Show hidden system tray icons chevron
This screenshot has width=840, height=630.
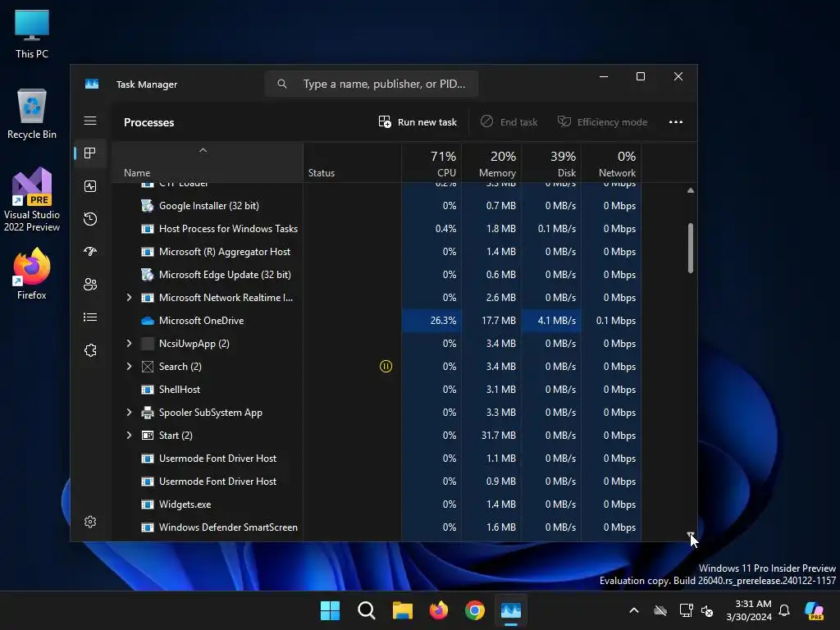click(634, 610)
